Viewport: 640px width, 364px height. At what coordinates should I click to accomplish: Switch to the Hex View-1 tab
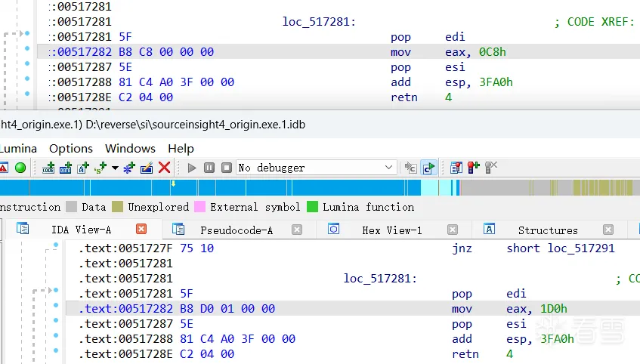(x=392, y=230)
